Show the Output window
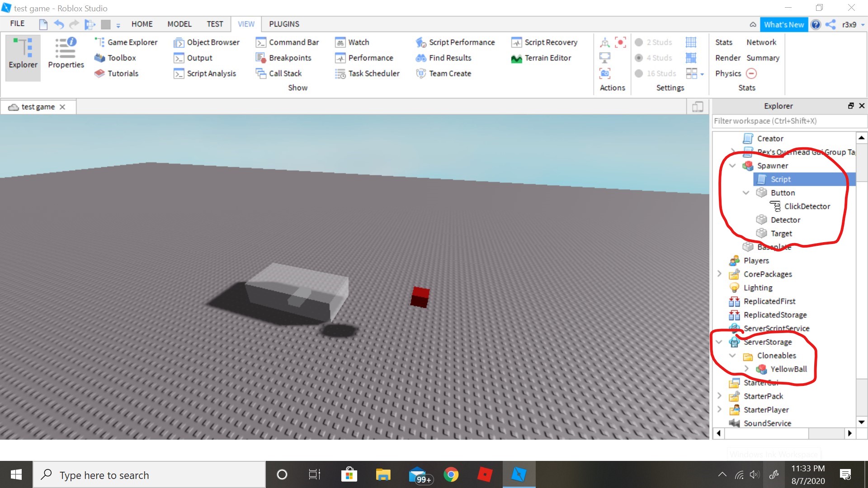 point(193,58)
